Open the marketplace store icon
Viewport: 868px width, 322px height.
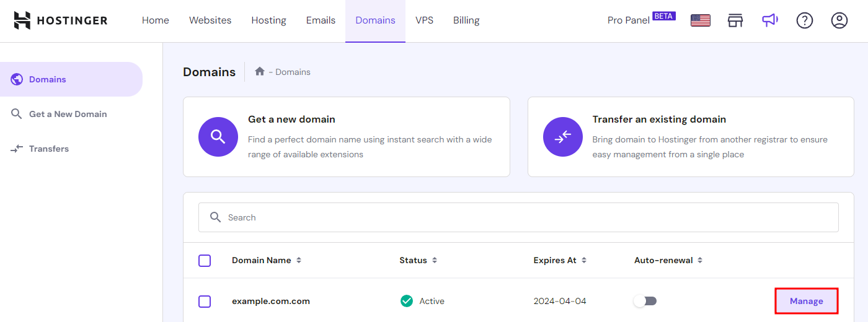click(735, 20)
